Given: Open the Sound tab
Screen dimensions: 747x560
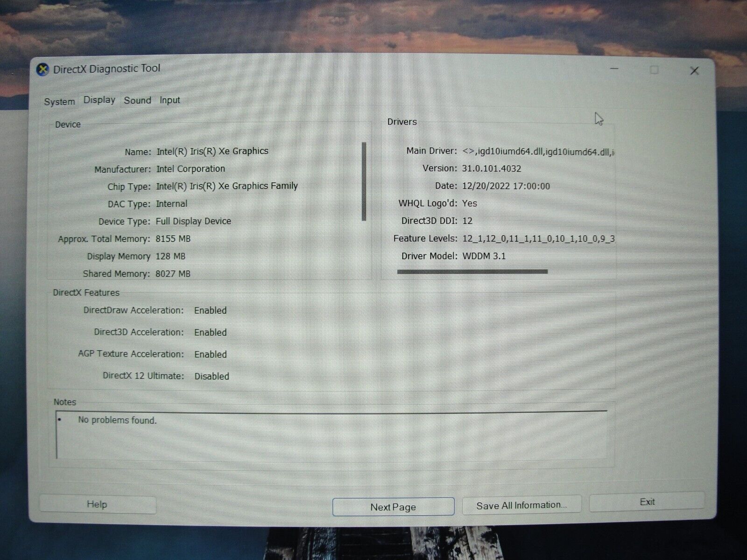Looking at the screenshot, I should pos(137,100).
